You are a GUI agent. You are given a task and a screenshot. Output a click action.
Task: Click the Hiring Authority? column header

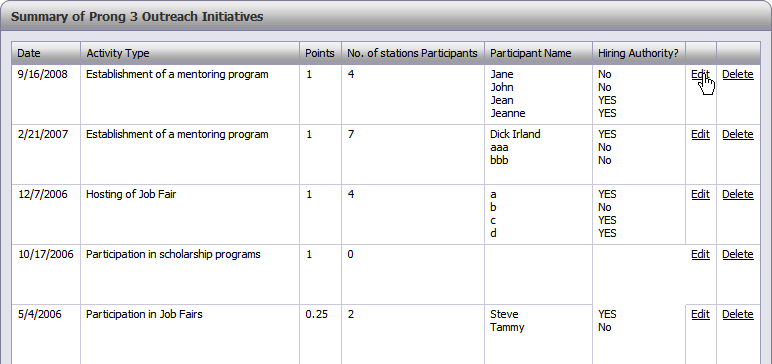click(x=639, y=53)
